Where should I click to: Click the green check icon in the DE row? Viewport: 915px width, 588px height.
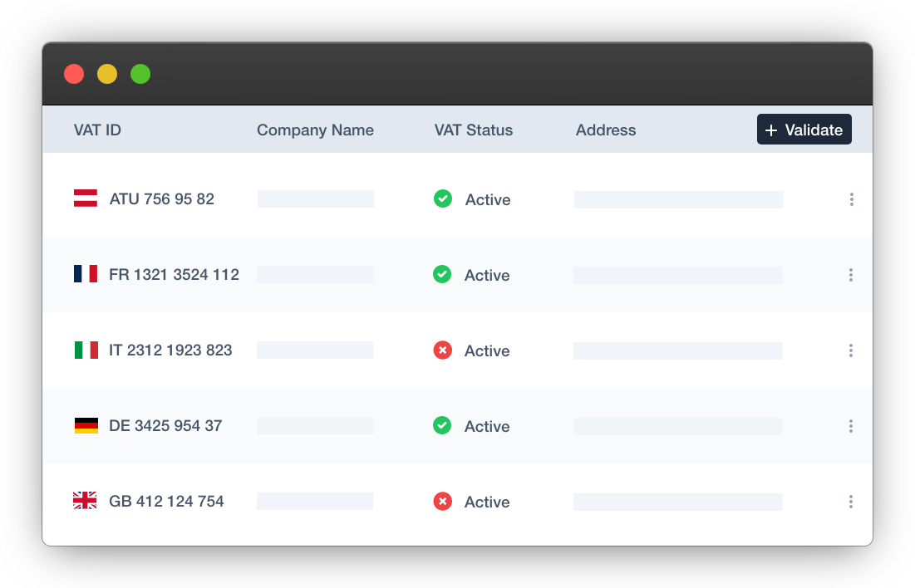(x=443, y=425)
